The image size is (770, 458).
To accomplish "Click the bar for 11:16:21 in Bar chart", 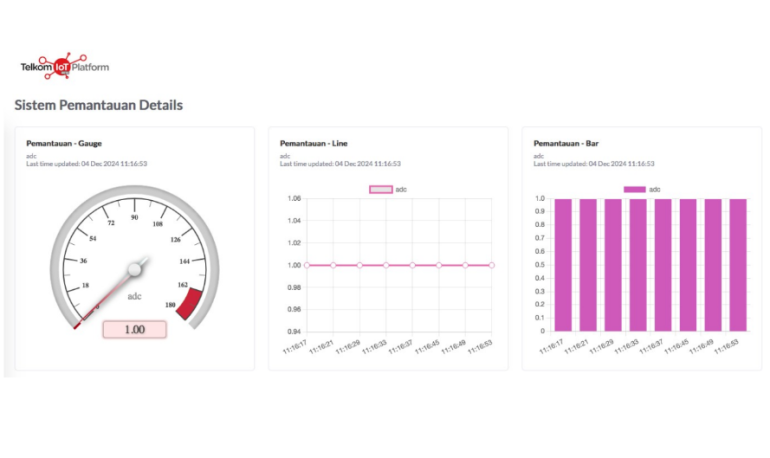I will tap(588, 265).
